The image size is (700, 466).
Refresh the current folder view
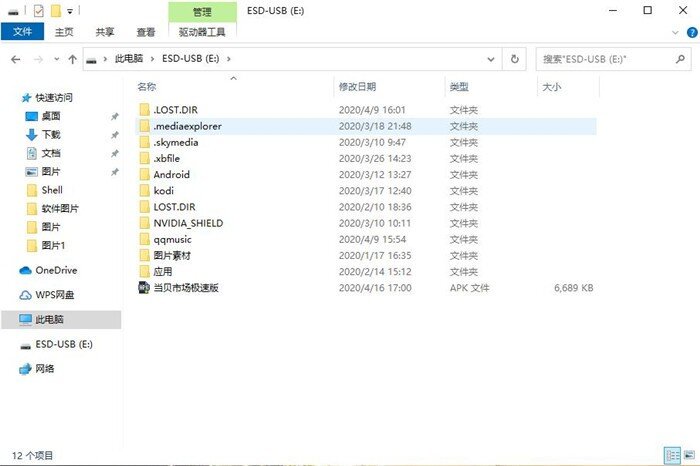point(514,59)
